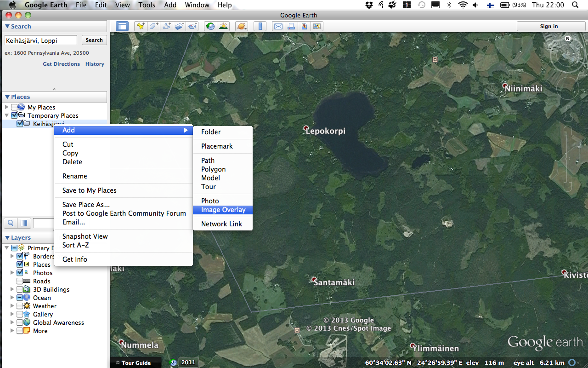
Task: Collapse the Search panel triangle
Action: 7,27
